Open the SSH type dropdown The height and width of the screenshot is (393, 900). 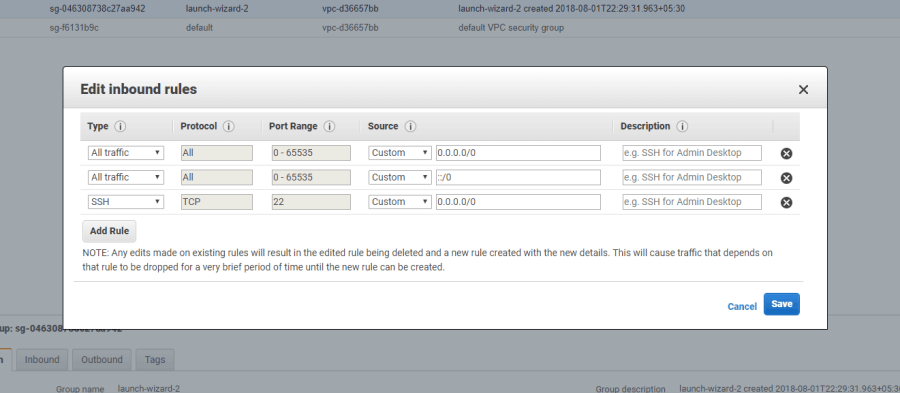(x=126, y=202)
